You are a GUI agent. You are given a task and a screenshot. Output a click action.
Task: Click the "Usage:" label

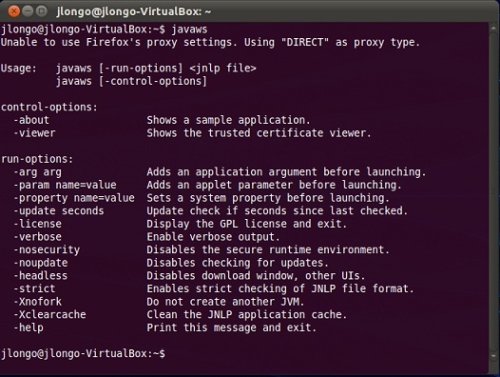point(19,68)
